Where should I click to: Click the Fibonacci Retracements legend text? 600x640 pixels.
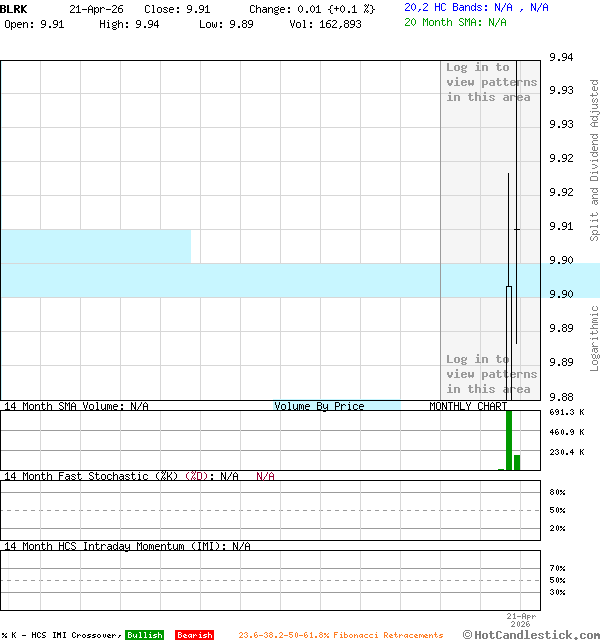tap(340, 635)
